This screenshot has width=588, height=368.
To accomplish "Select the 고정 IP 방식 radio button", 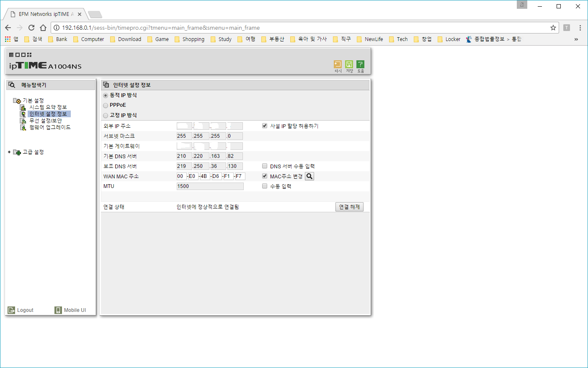I will coord(106,116).
